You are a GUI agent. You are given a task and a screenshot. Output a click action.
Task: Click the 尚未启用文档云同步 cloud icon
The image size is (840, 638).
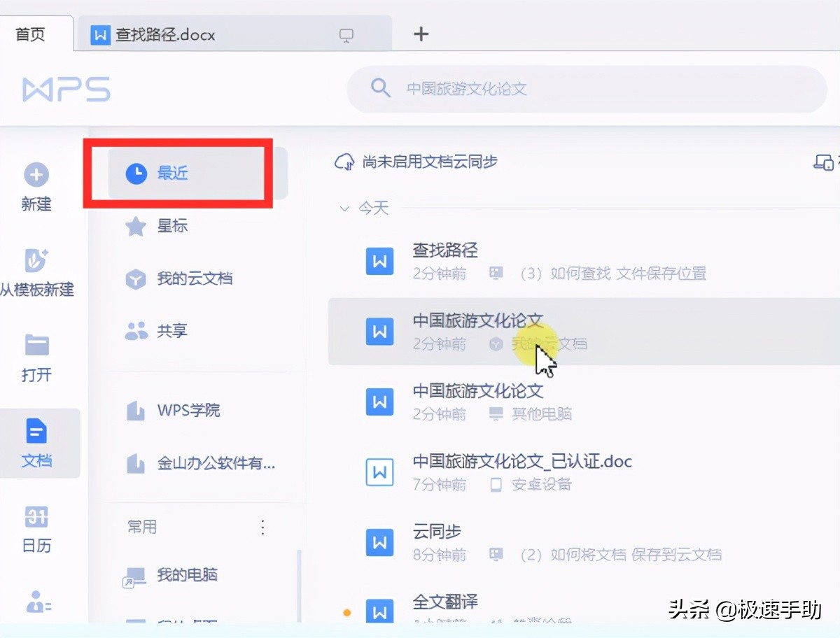click(x=344, y=162)
